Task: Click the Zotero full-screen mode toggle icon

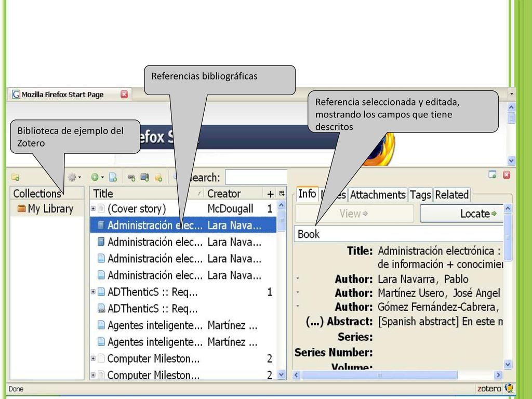Action: click(493, 175)
